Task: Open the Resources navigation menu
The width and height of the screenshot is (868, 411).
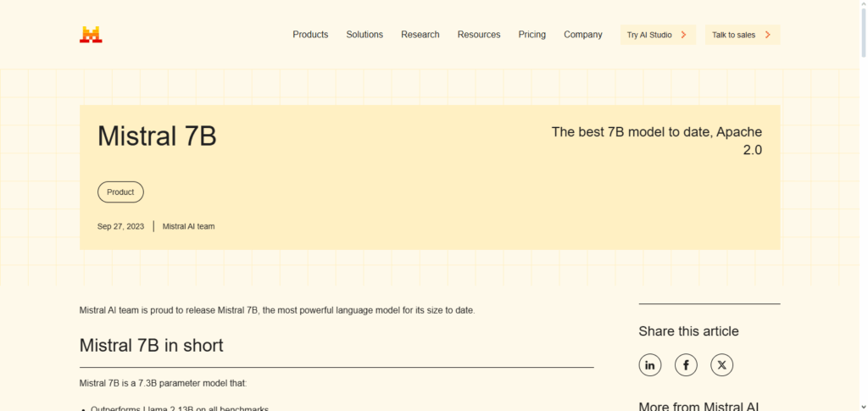Action: (x=479, y=35)
